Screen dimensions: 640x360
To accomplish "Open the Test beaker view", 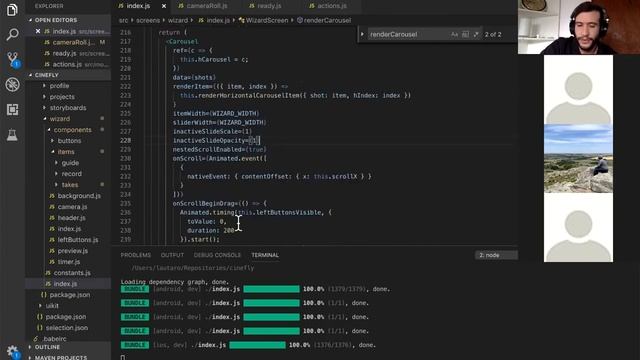I will pyautogui.click(x=12, y=135).
